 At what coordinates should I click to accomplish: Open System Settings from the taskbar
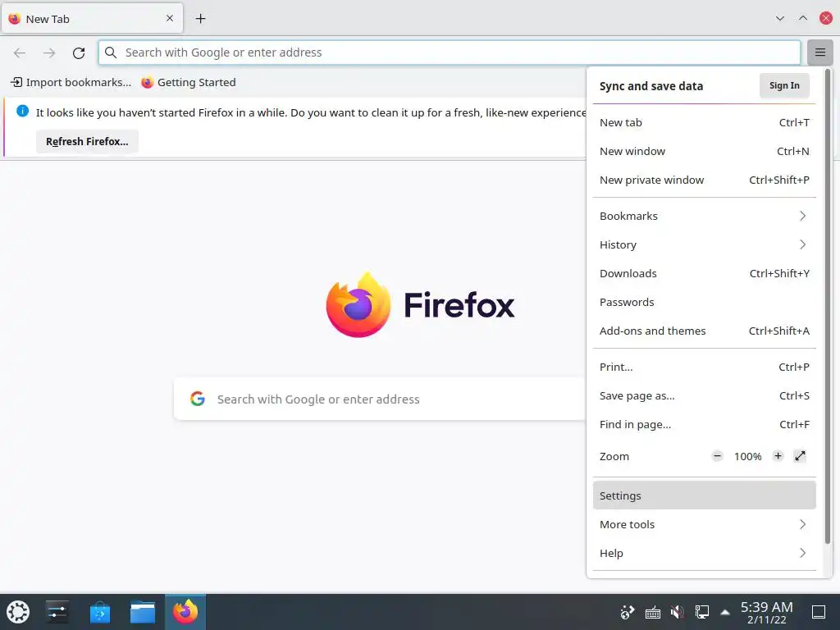[x=57, y=612]
